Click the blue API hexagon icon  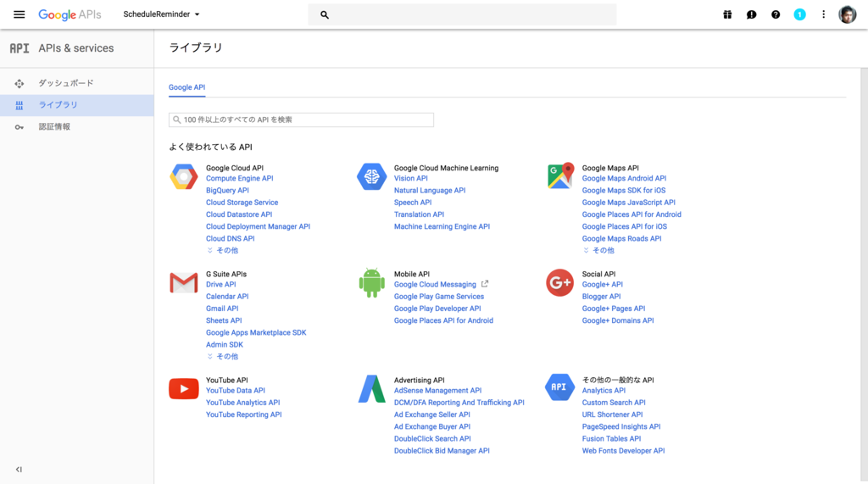point(559,387)
